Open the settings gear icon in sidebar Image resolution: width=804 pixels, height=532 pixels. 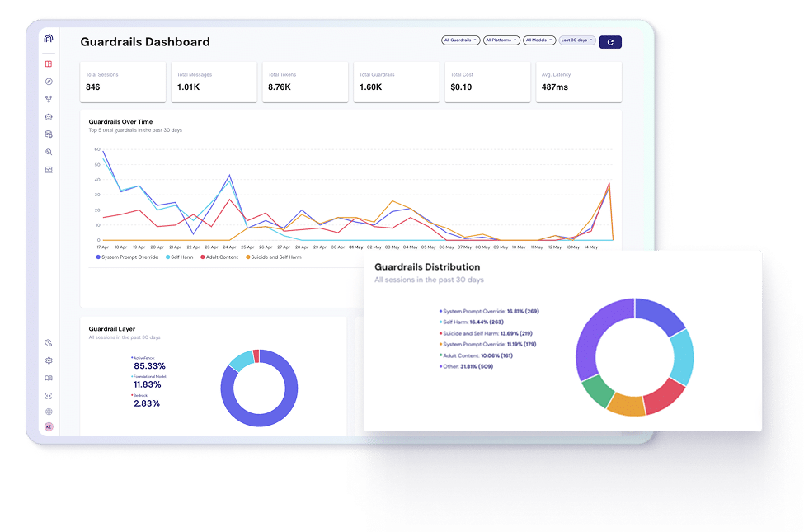(x=49, y=360)
